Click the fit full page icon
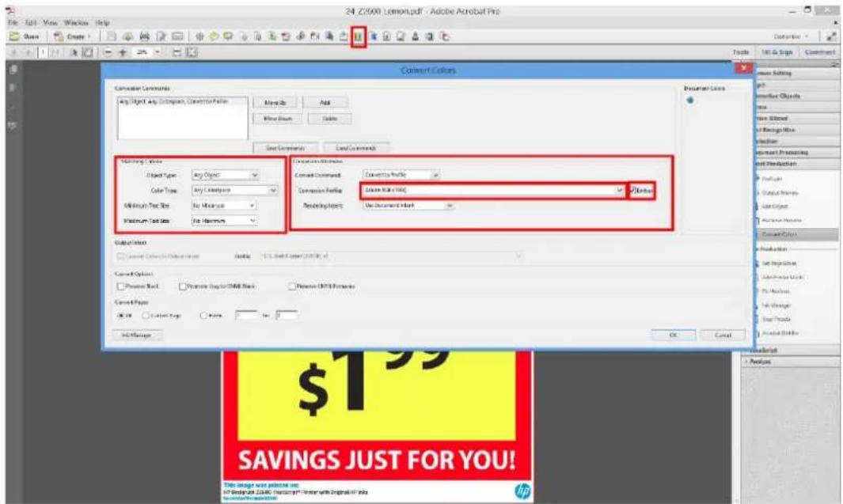 [x=192, y=52]
